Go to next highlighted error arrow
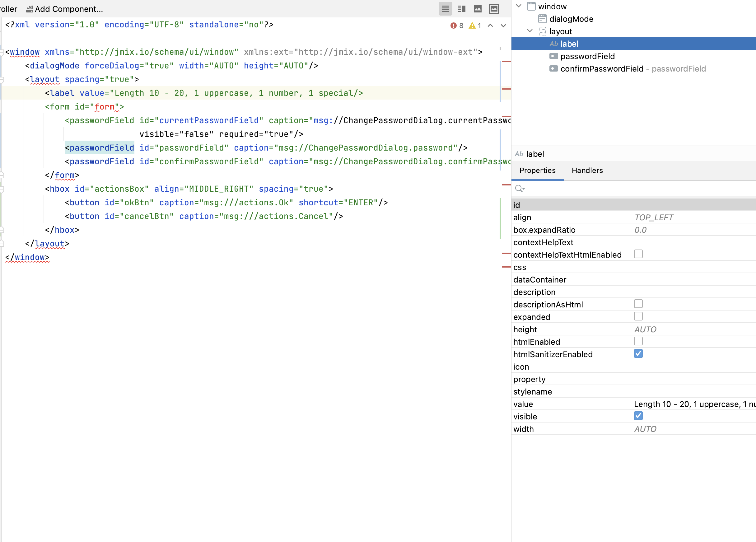This screenshot has width=756, height=542. click(503, 26)
